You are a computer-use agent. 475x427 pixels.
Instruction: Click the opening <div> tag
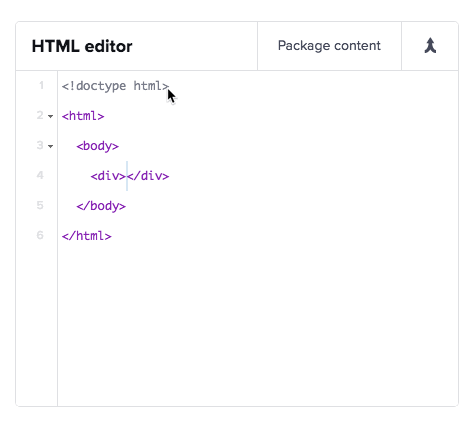click(x=108, y=176)
